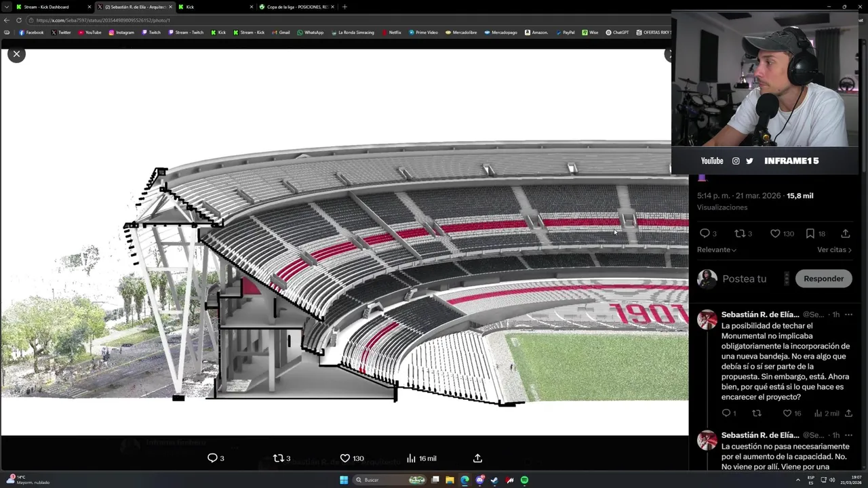This screenshot has height=488, width=868.
Task: Toggle like heart showing 130 in sidebar
Action: pos(775,233)
